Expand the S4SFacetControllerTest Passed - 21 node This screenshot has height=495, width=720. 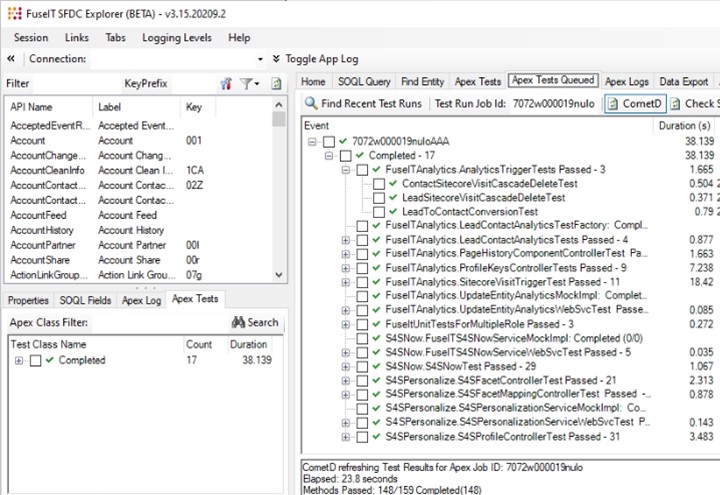coord(345,381)
